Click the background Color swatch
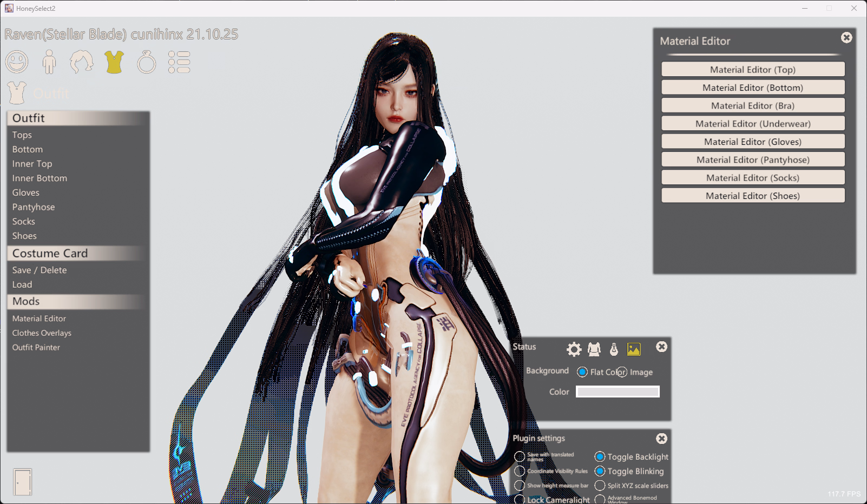Screen dimensions: 867x504 click(618, 392)
